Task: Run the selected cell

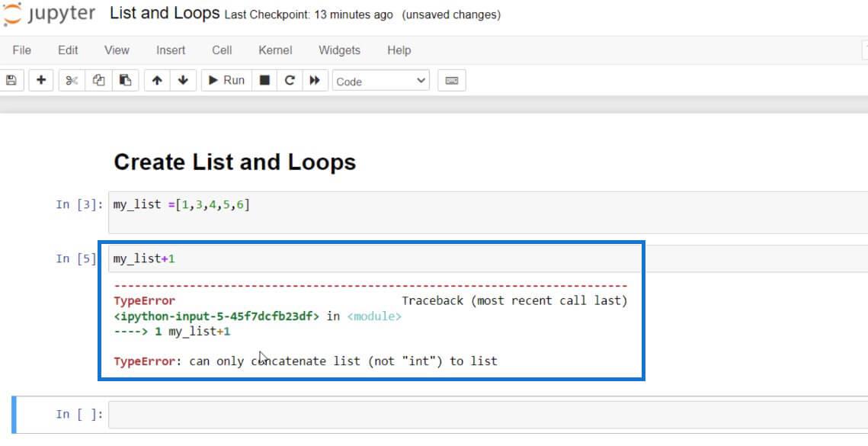Action: pyautogui.click(x=226, y=80)
